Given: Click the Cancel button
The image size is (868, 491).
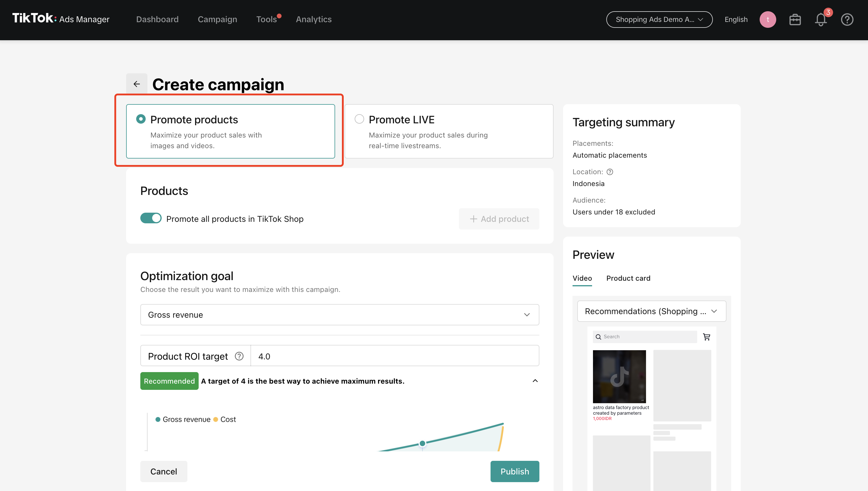Looking at the screenshot, I should tap(163, 471).
